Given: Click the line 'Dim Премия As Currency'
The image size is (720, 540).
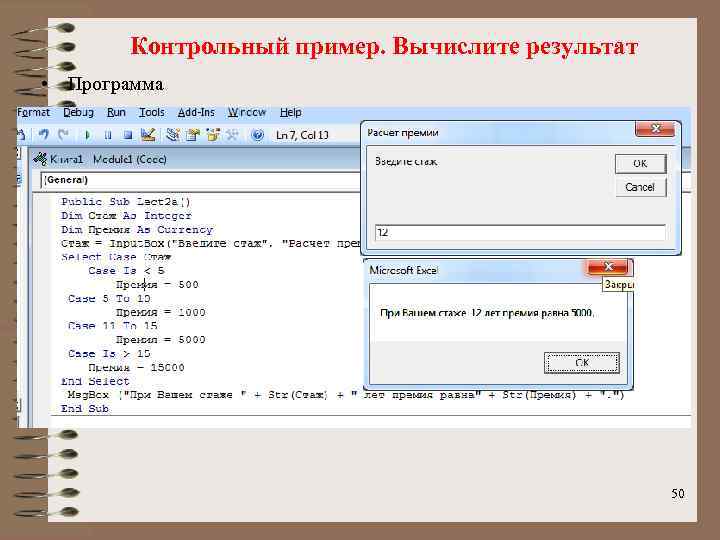Looking at the screenshot, I should pyautogui.click(x=137, y=229).
